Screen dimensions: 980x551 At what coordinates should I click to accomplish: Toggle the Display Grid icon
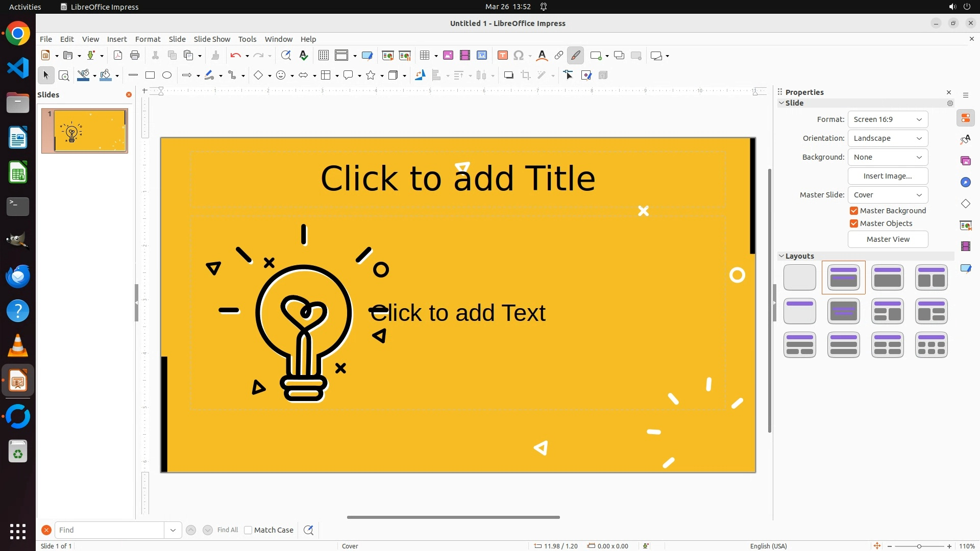pos(323,56)
